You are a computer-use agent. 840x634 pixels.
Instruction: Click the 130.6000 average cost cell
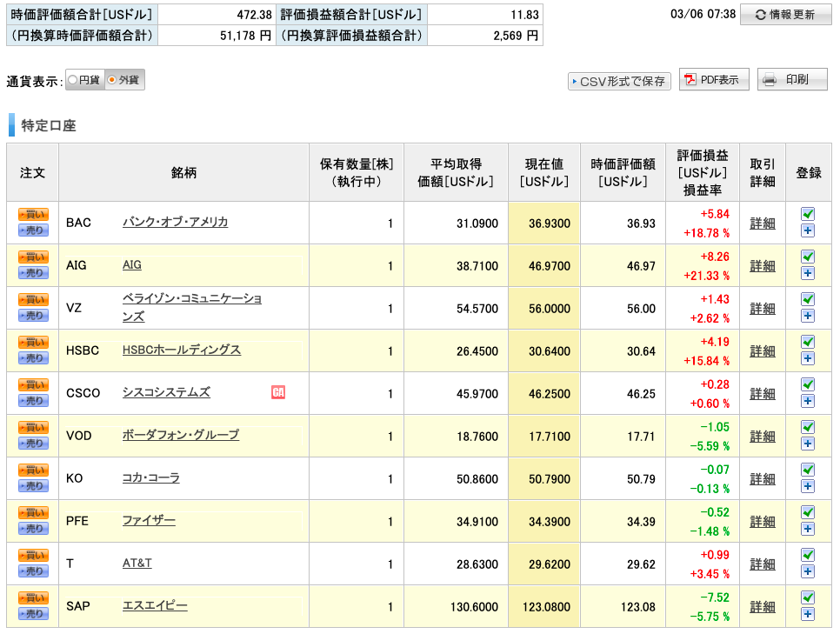click(x=456, y=607)
